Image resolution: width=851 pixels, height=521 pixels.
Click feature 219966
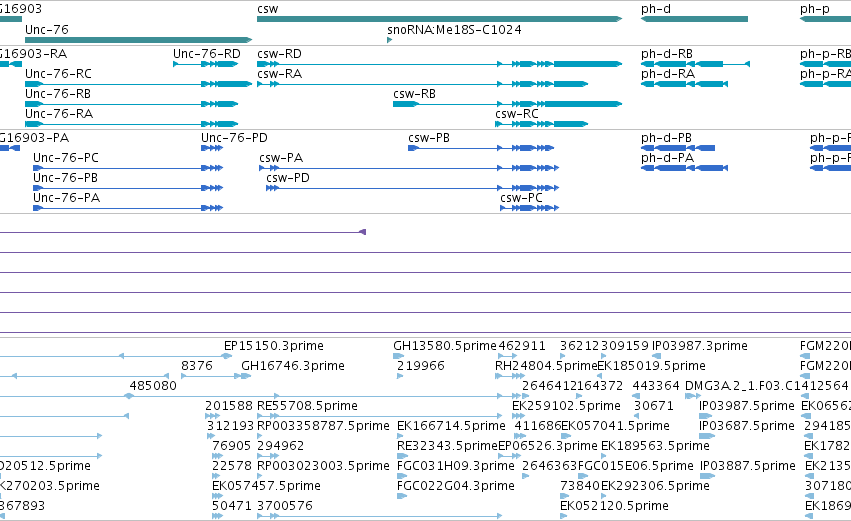pos(421,366)
